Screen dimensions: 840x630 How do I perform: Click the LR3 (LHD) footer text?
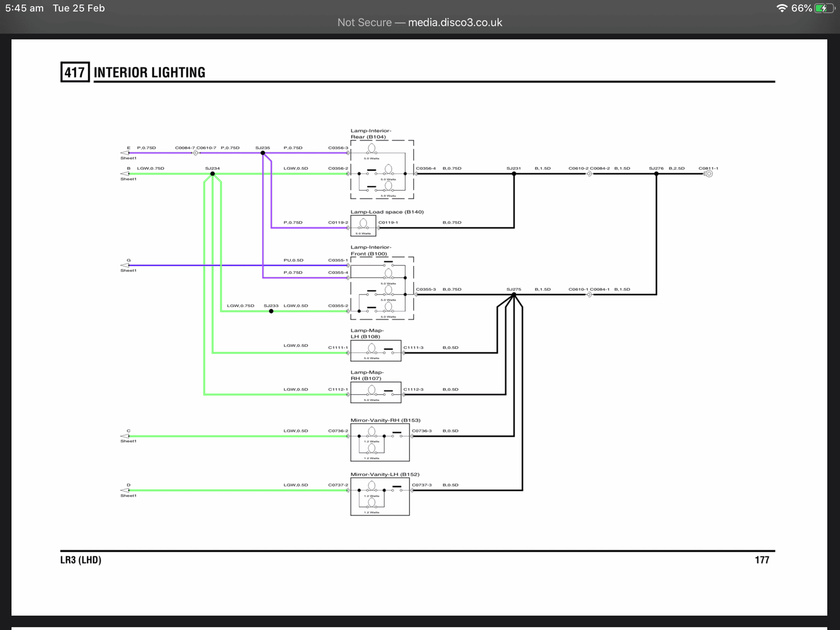(x=81, y=560)
